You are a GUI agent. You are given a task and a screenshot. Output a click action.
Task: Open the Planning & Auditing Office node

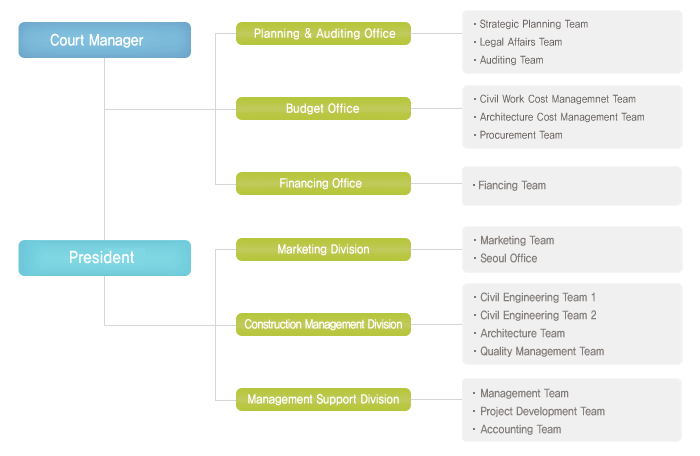pyautogui.click(x=323, y=34)
